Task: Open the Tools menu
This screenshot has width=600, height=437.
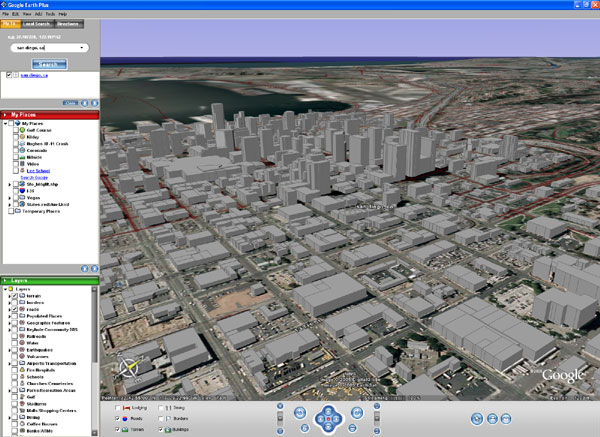Action: click(x=50, y=15)
